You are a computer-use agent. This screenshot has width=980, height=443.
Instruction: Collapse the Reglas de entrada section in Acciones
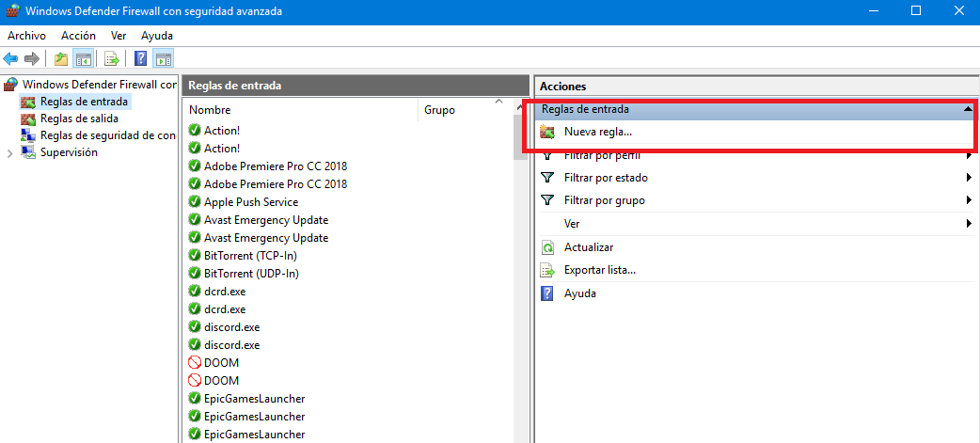pyautogui.click(x=968, y=109)
